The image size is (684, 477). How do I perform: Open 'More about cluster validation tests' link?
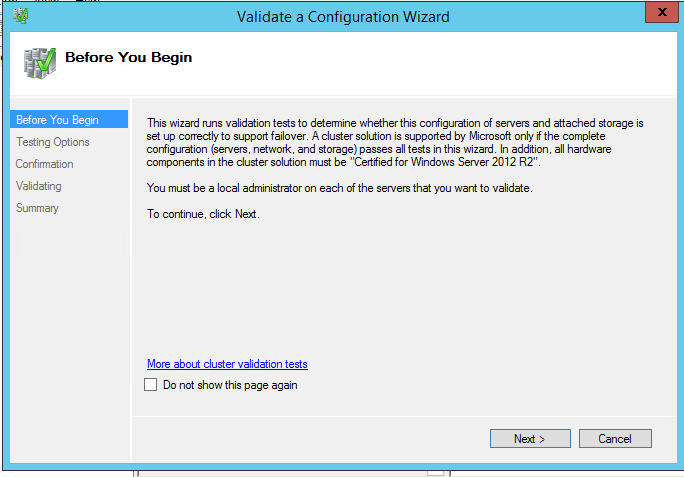[x=227, y=364]
